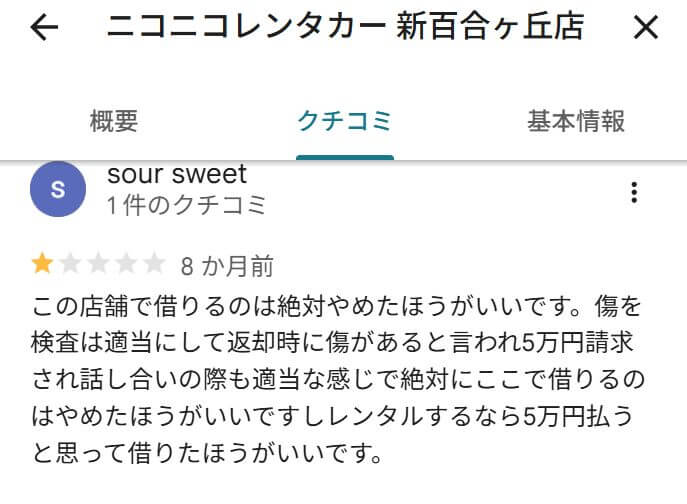687x504 pixels.
Task: Close the ニコニコレンタカー panel with X
Action: tap(646, 28)
